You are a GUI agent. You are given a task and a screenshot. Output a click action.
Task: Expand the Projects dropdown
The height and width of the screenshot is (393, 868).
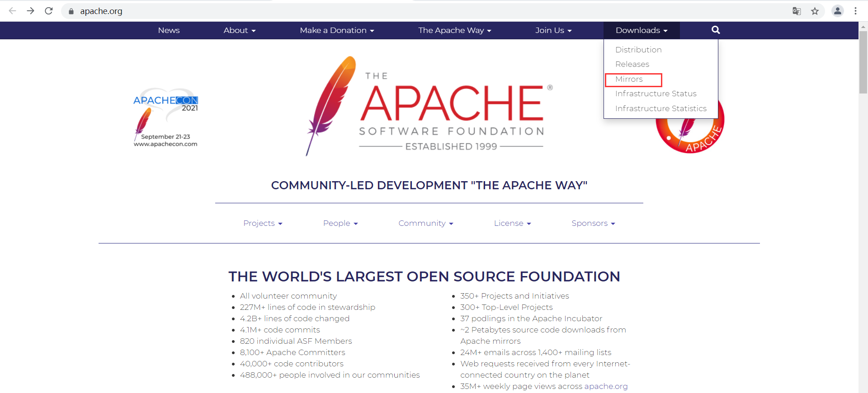tap(263, 223)
